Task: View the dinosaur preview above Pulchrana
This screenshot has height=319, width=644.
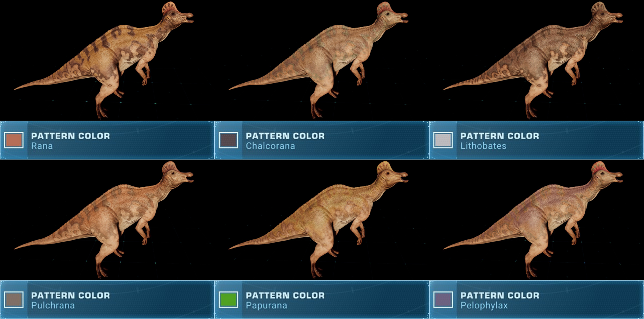Action: [x=104, y=220]
